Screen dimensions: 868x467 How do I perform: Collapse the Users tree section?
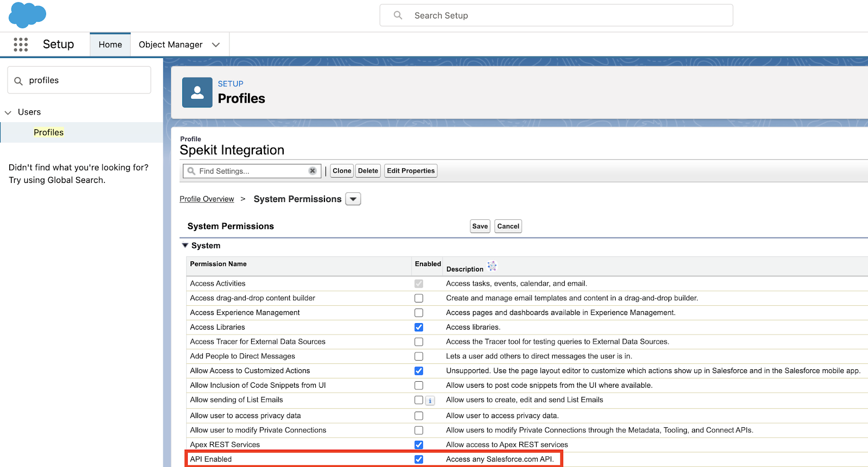point(8,112)
